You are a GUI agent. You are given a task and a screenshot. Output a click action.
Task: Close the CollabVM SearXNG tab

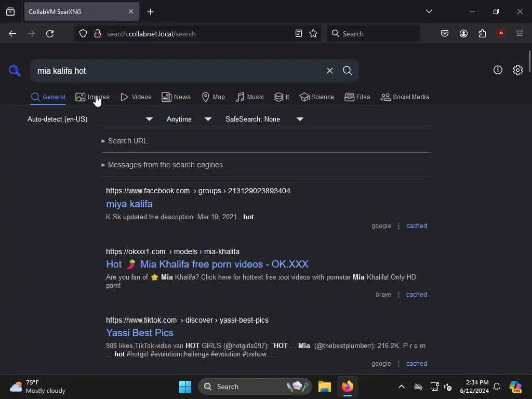[x=131, y=11]
